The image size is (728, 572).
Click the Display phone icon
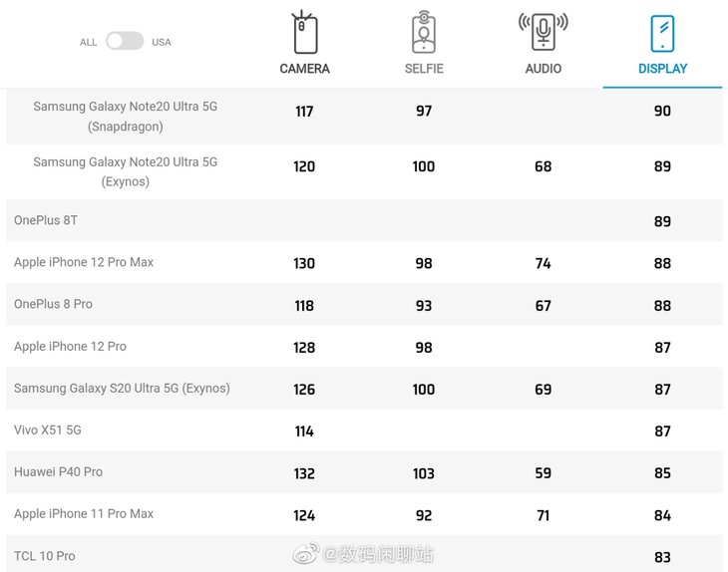[662, 34]
